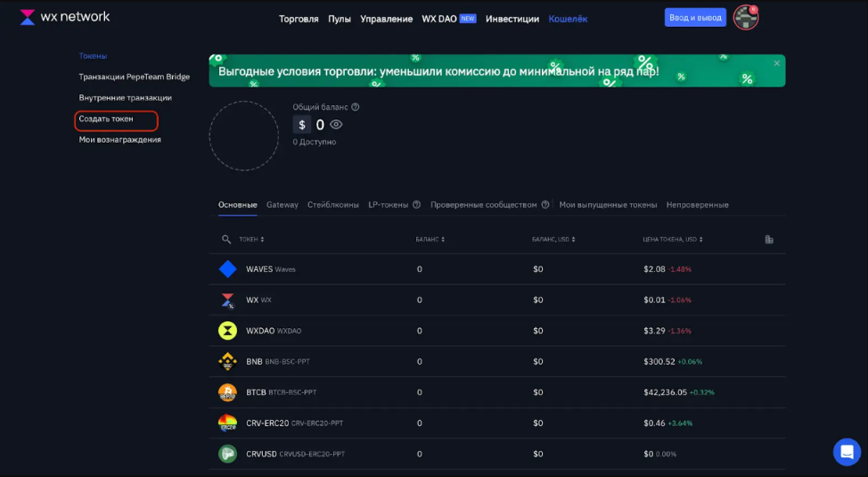Click the BTCB token icon
Screen dimensions: 868x477
tap(227, 392)
